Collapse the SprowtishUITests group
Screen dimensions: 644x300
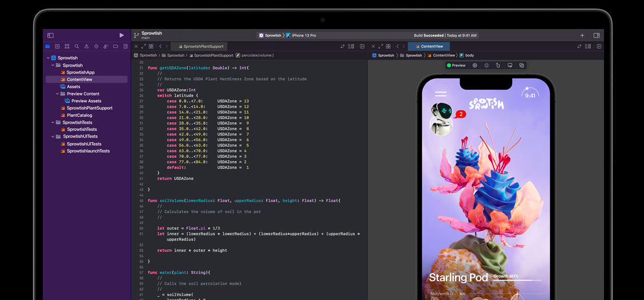tap(53, 137)
